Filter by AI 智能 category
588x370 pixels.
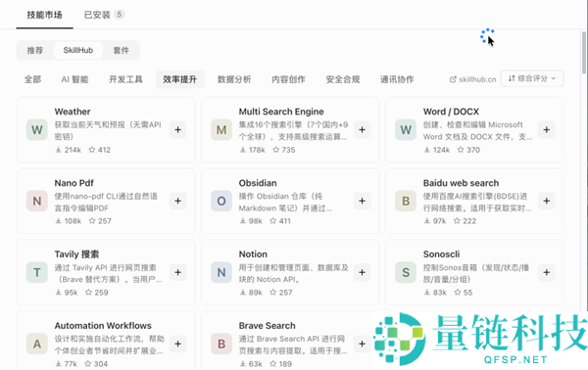pyautogui.click(x=74, y=79)
